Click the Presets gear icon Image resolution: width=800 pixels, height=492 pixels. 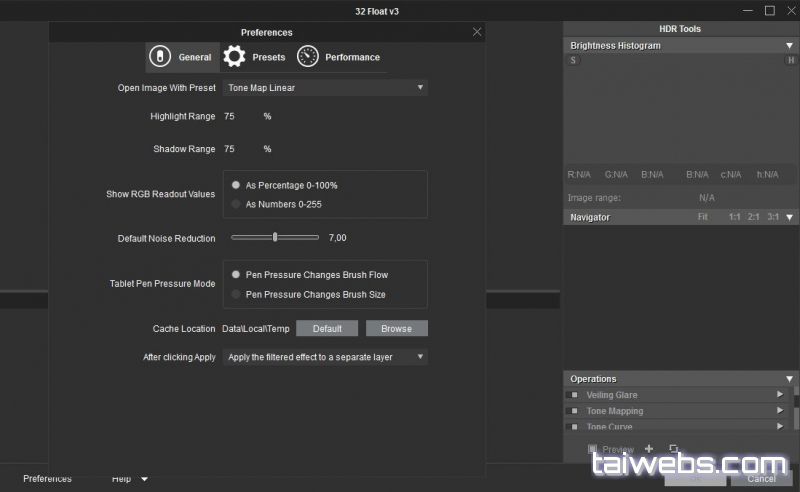click(x=234, y=57)
